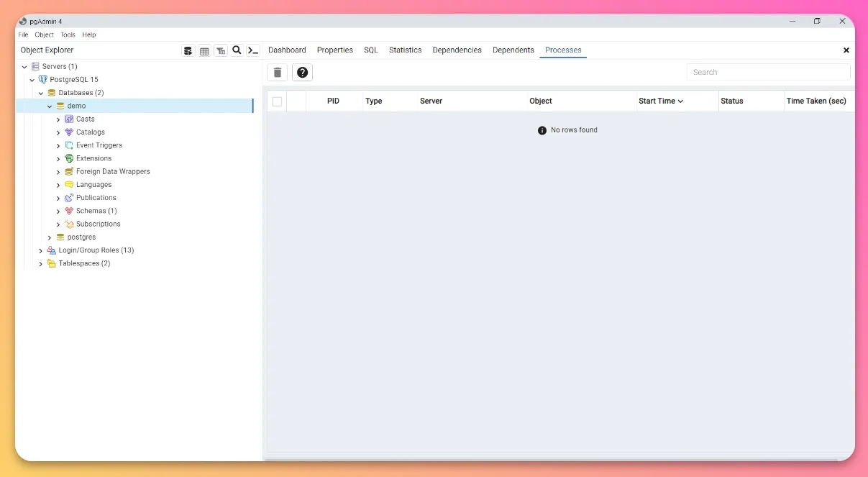
Task: Open the Tools menu
Action: pos(68,35)
